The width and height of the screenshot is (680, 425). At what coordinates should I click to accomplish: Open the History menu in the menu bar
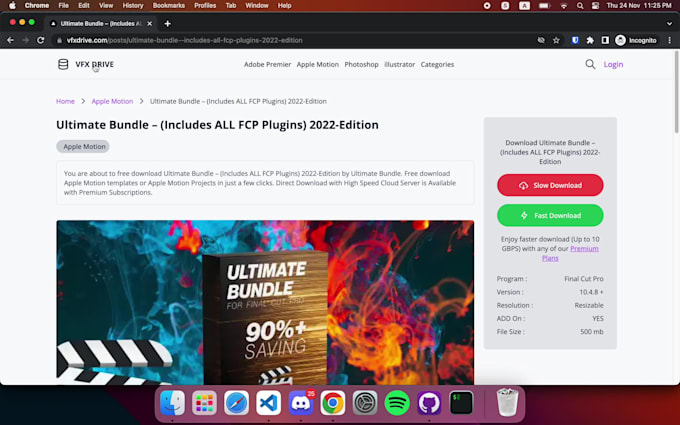click(133, 6)
